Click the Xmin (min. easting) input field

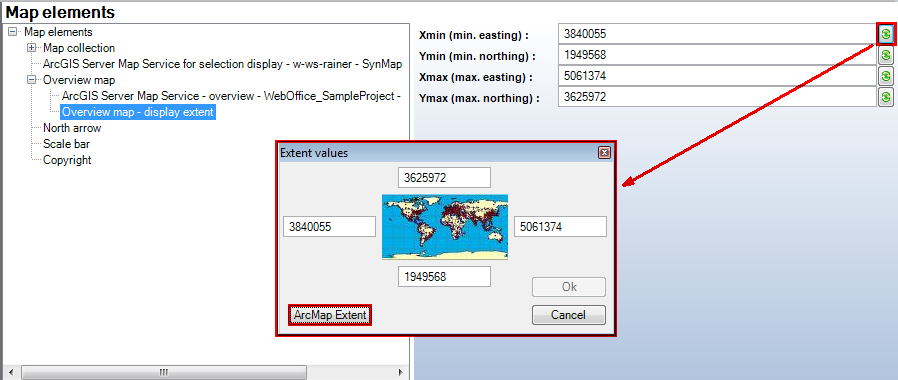tap(717, 34)
